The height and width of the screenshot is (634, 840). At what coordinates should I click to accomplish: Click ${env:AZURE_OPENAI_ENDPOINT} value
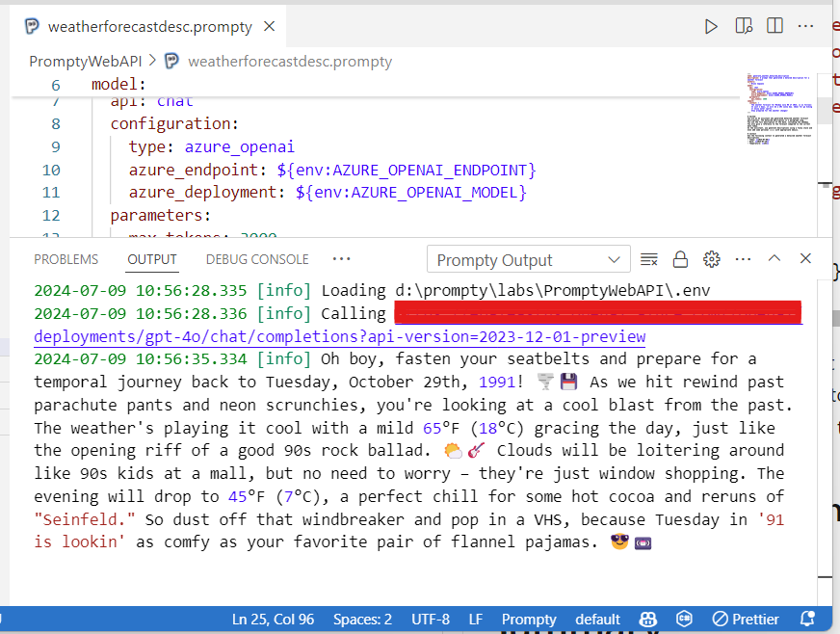407,171
